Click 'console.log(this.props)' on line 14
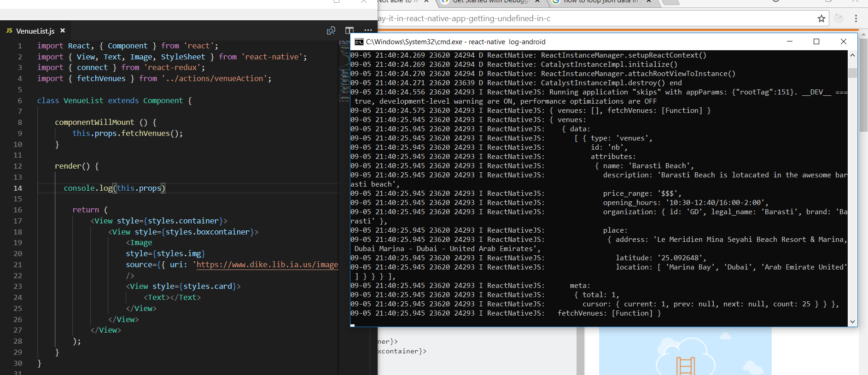The height and width of the screenshot is (375, 868). click(114, 188)
